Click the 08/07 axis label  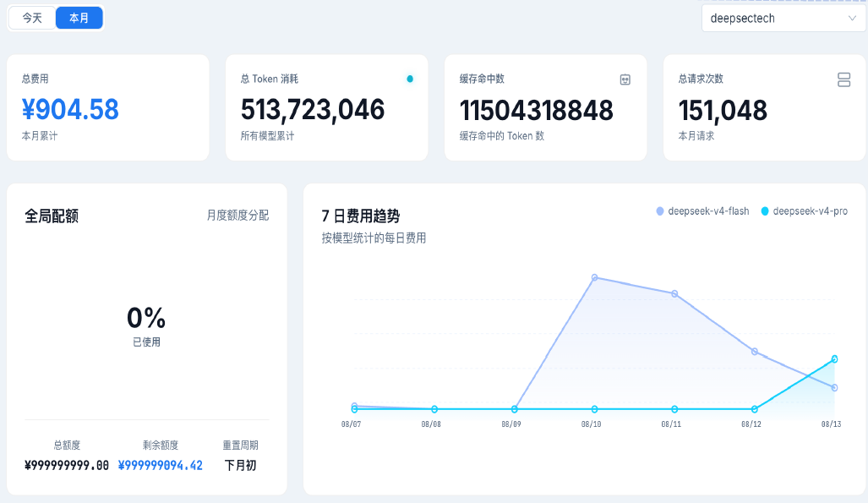pyautogui.click(x=351, y=424)
